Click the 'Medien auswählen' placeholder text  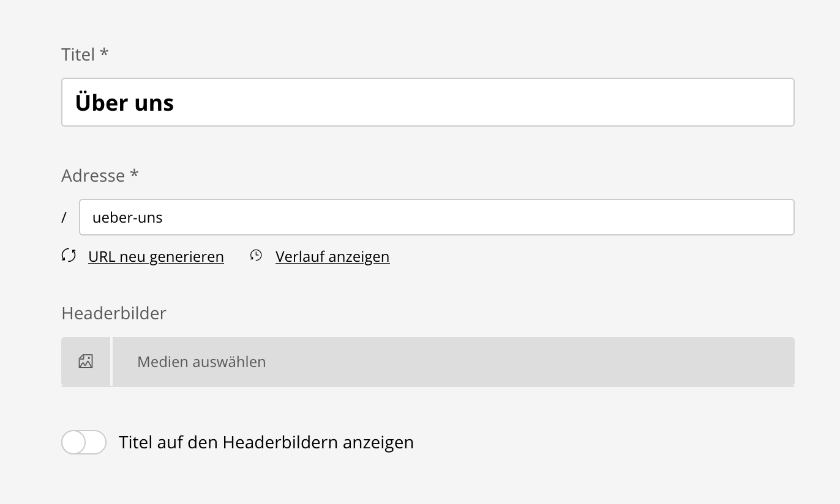pyautogui.click(x=201, y=361)
